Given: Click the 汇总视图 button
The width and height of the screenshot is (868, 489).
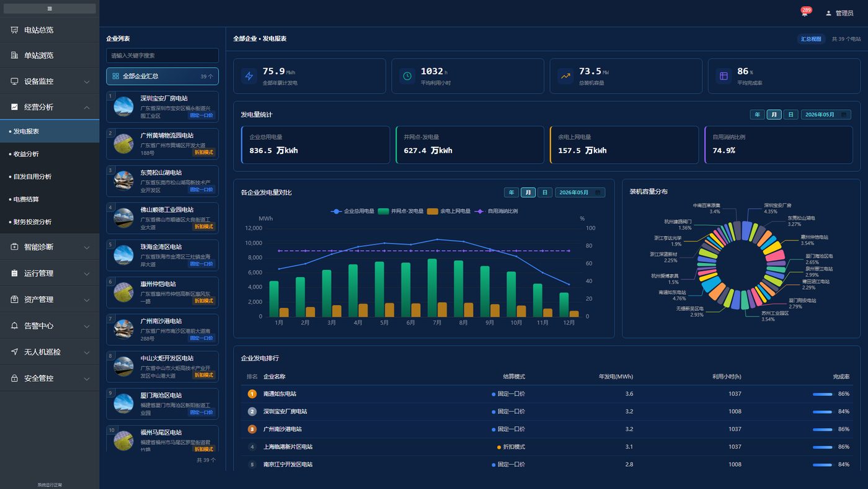Looking at the screenshot, I should pyautogui.click(x=811, y=39).
